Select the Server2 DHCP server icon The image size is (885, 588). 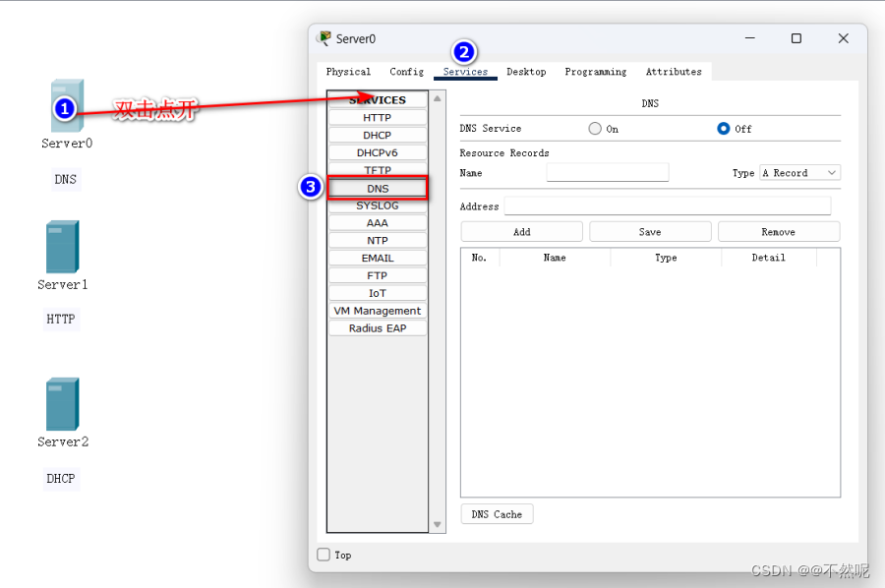(62, 404)
